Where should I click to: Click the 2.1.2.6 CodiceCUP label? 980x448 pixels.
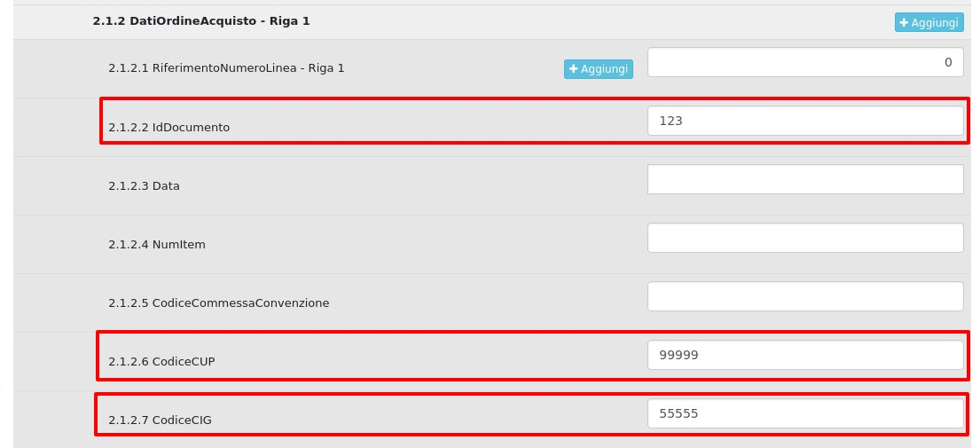(x=161, y=361)
